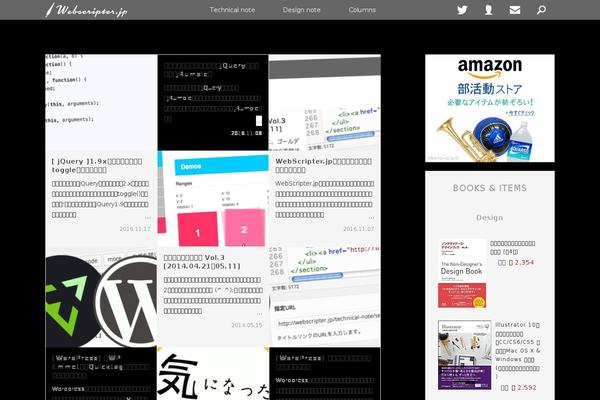Open the URL input form thumbnail
The image size is (600, 400).
(x=325, y=297)
